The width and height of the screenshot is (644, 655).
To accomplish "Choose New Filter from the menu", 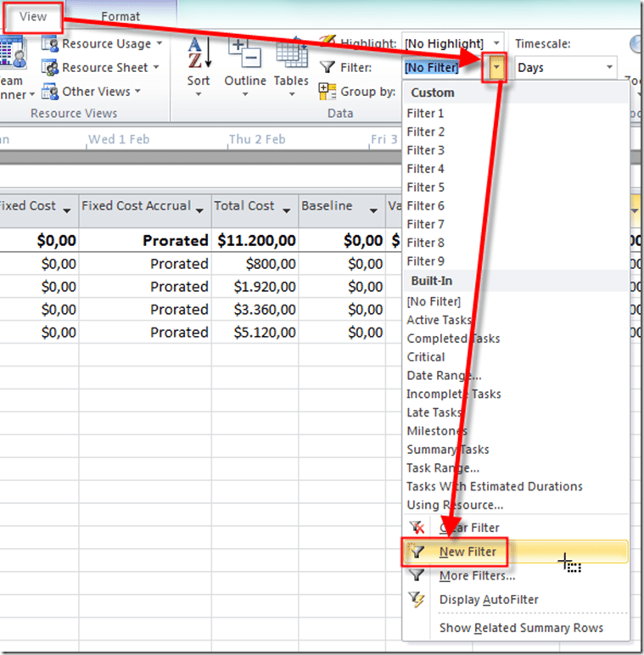I will tap(468, 552).
